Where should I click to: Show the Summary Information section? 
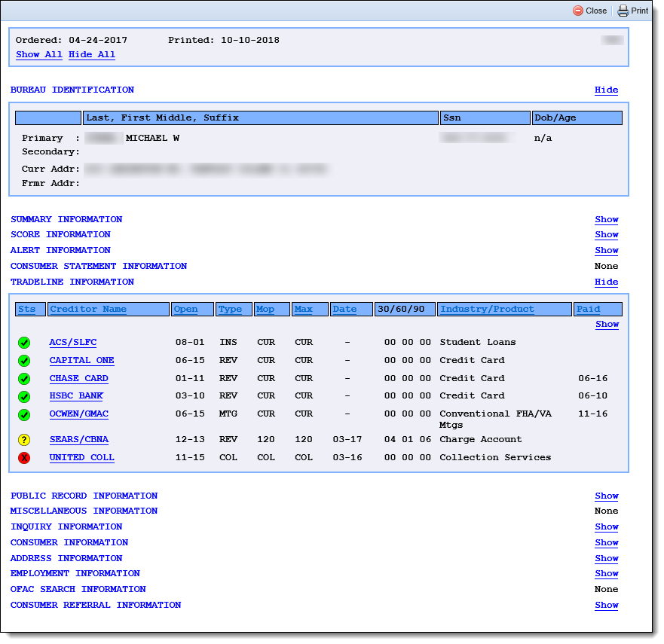[607, 219]
